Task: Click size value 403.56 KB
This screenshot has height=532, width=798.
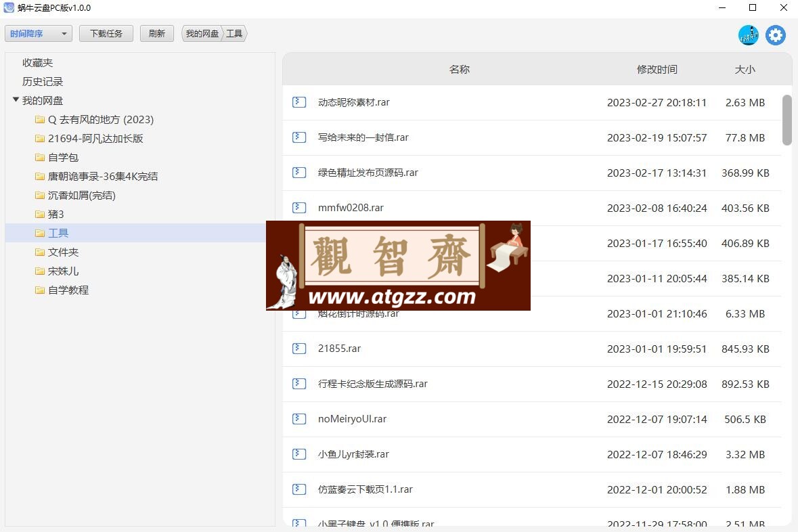Action: pyautogui.click(x=745, y=208)
